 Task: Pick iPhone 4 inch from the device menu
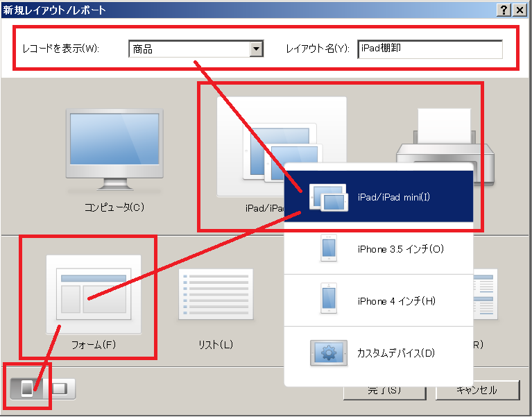point(379,300)
